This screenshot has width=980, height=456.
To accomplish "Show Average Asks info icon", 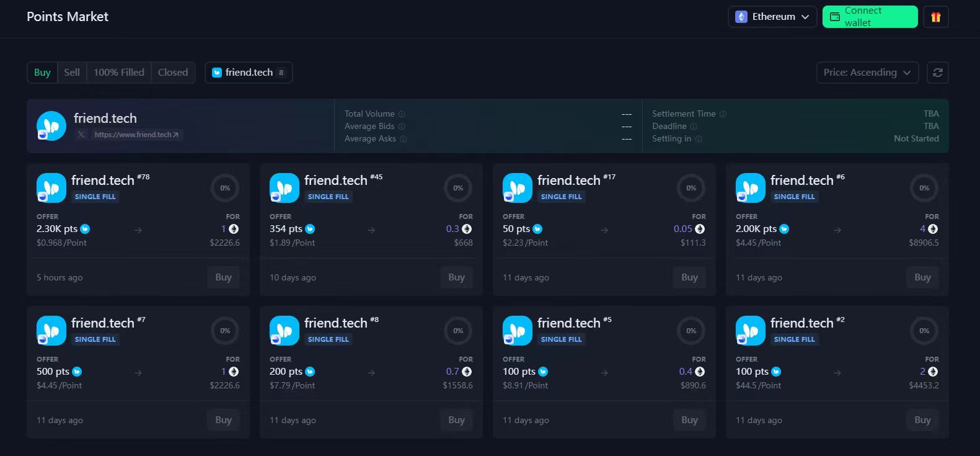I will pos(403,139).
